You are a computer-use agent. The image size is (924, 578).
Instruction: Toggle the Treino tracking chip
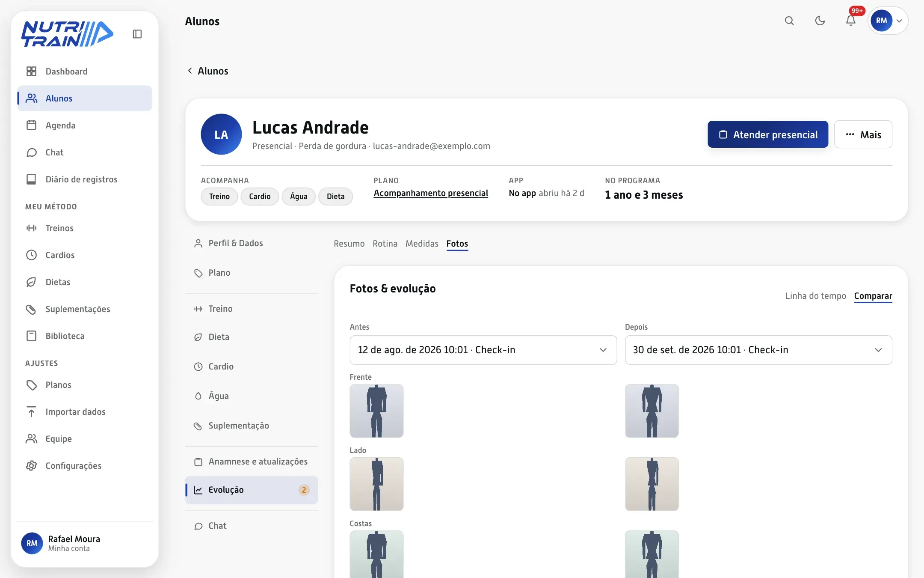pos(219,196)
